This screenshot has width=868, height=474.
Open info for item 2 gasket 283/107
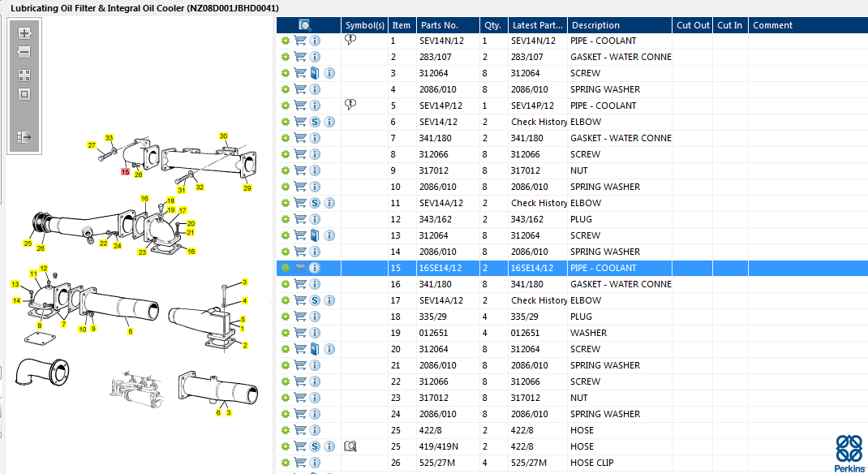(315, 57)
